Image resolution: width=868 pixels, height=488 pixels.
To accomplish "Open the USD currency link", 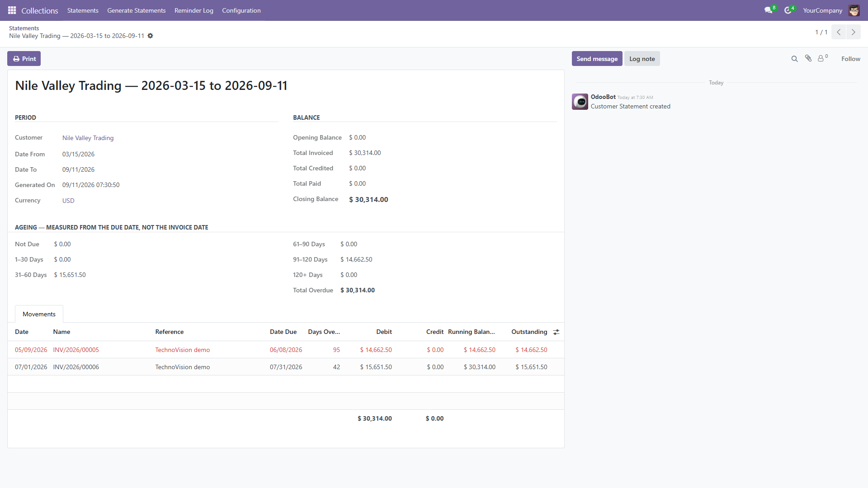I will click(68, 201).
